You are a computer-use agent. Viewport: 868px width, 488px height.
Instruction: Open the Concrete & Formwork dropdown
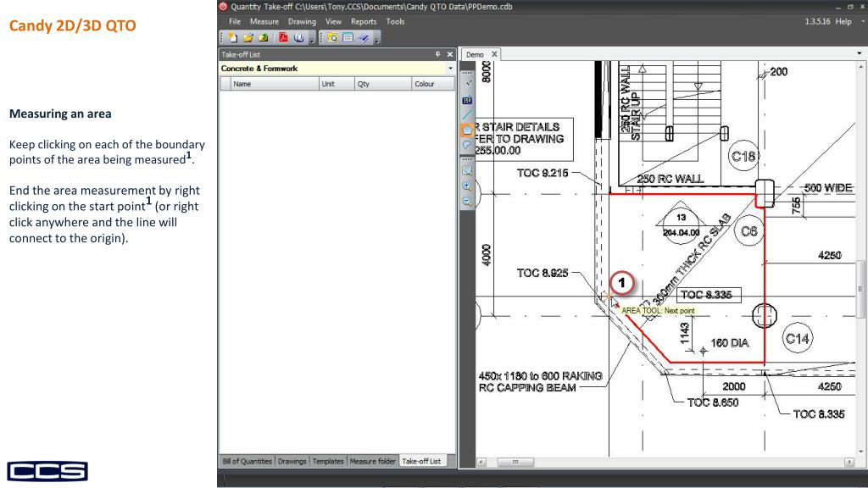point(450,69)
